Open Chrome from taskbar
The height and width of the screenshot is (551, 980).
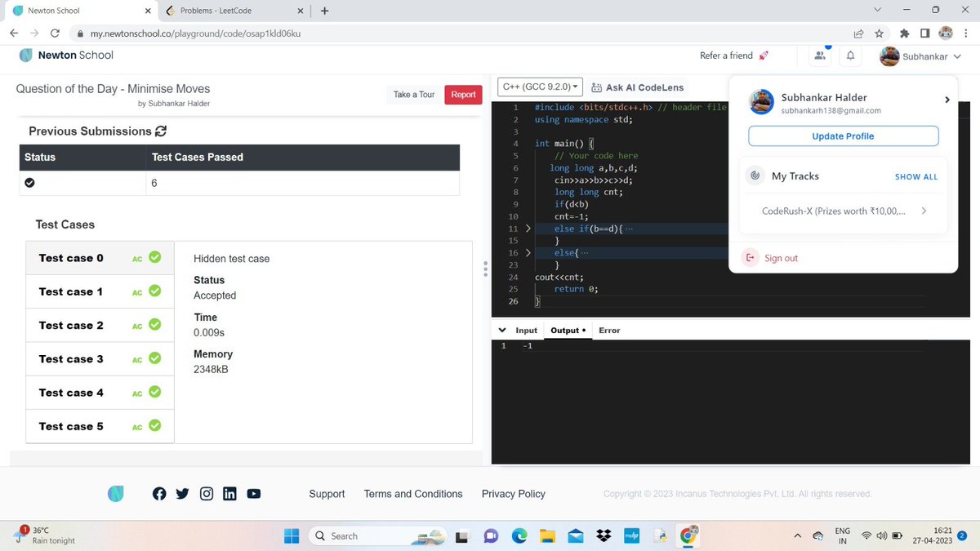pos(688,535)
